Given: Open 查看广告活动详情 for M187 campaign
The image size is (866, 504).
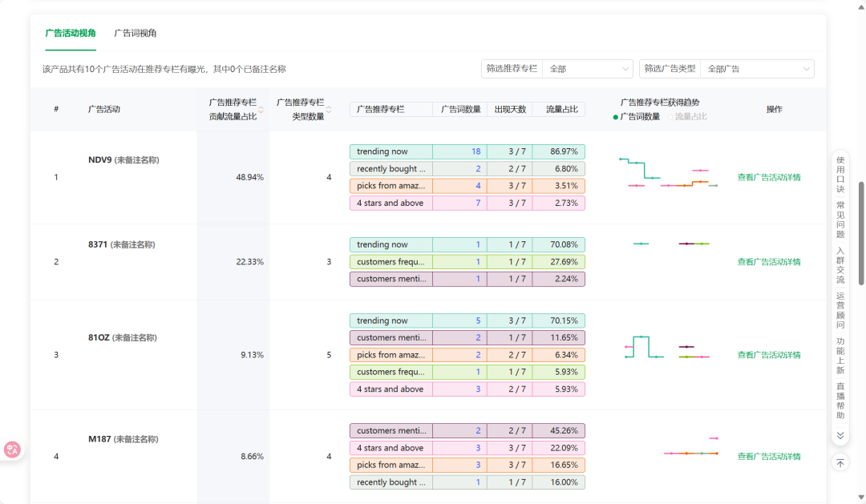Looking at the screenshot, I should pos(769,457).
